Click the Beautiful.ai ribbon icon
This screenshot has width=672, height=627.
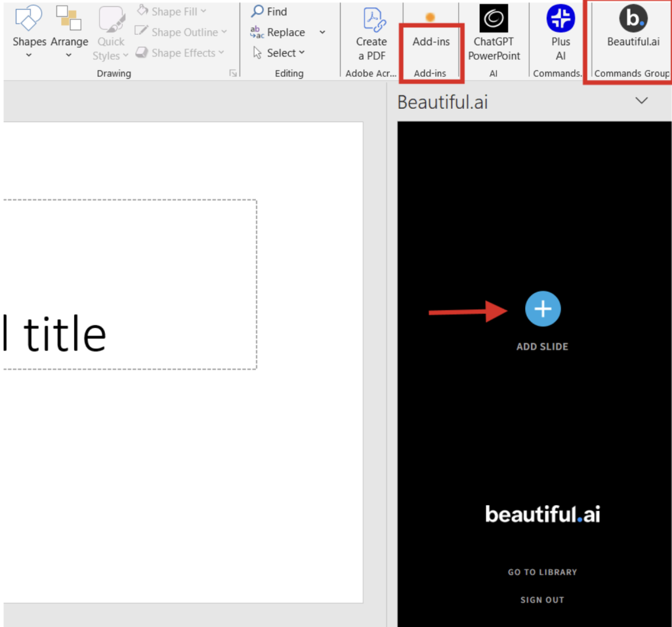pos(633,18)
